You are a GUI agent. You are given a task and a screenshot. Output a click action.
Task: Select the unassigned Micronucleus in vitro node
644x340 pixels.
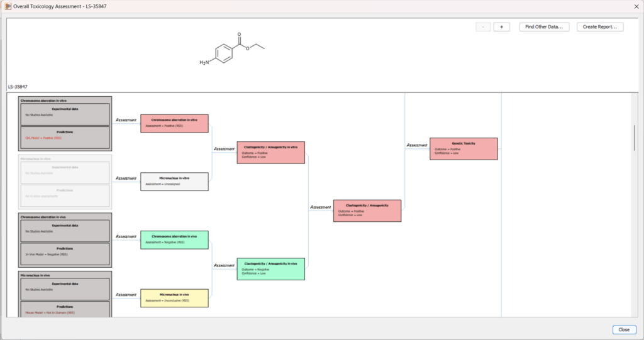(174, 182)
